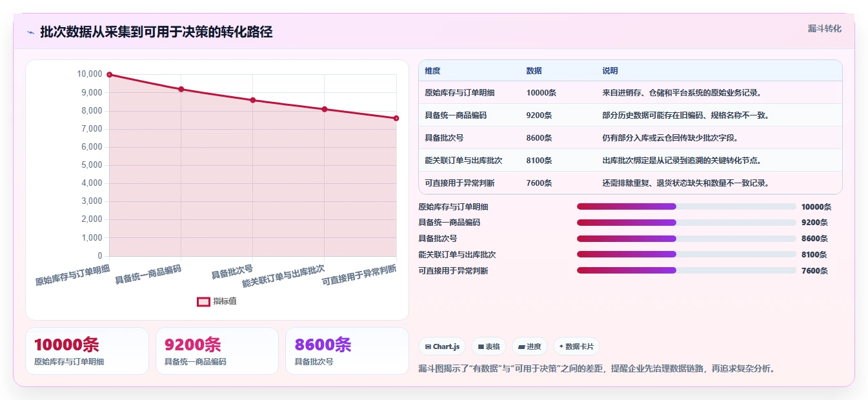The width and height of the screenshot is (868, 400).
Task: Click table value 10000条
Action: 541,93
